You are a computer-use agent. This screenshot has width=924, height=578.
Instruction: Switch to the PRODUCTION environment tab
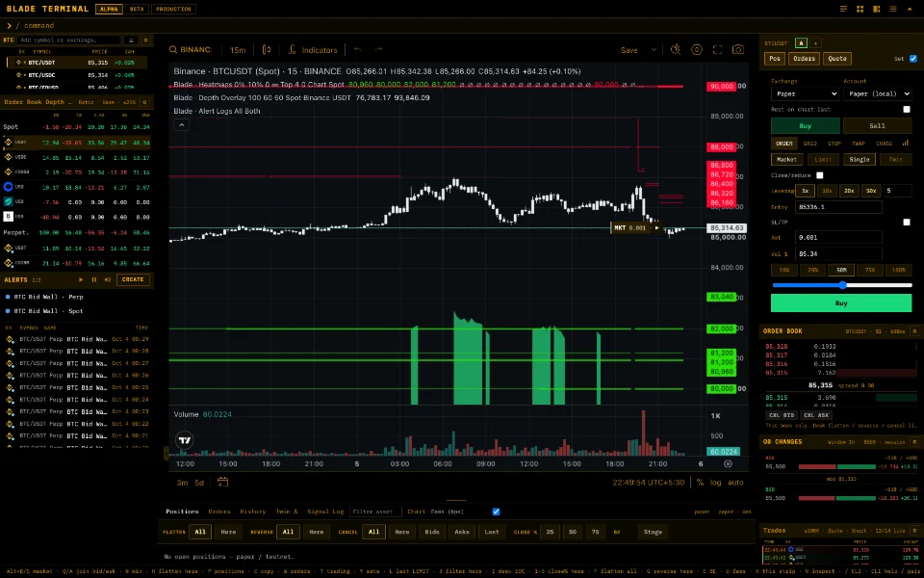click(174, 9)
